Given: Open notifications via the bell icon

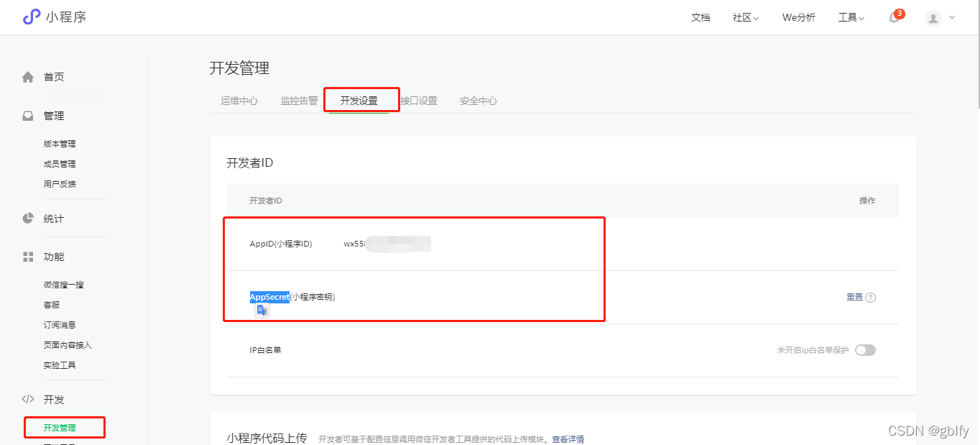Looking at the screenshot, I should (893, 17).
